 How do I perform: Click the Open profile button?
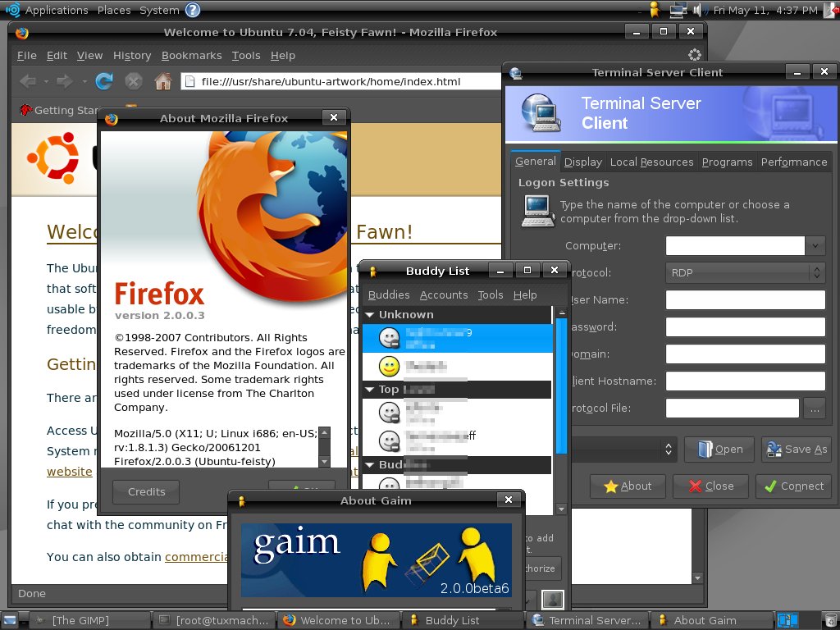point(719,449)
